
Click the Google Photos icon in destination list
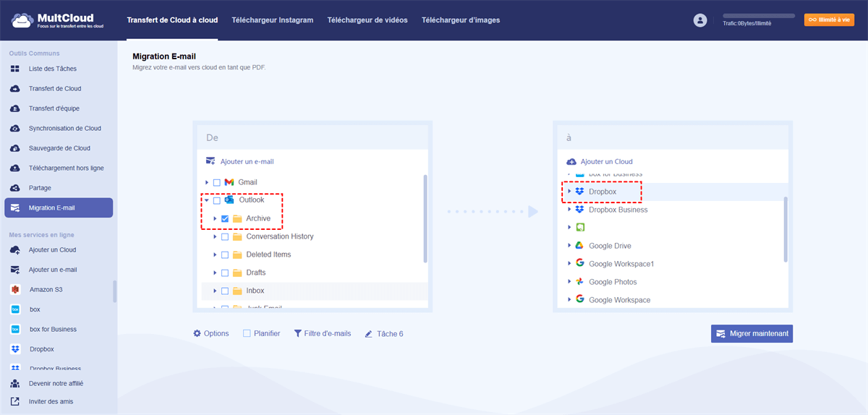[x=580, y=282]
